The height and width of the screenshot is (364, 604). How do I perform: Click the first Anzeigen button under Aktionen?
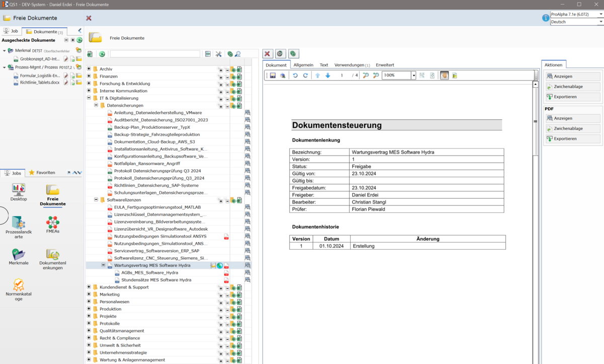pos(573,77)
